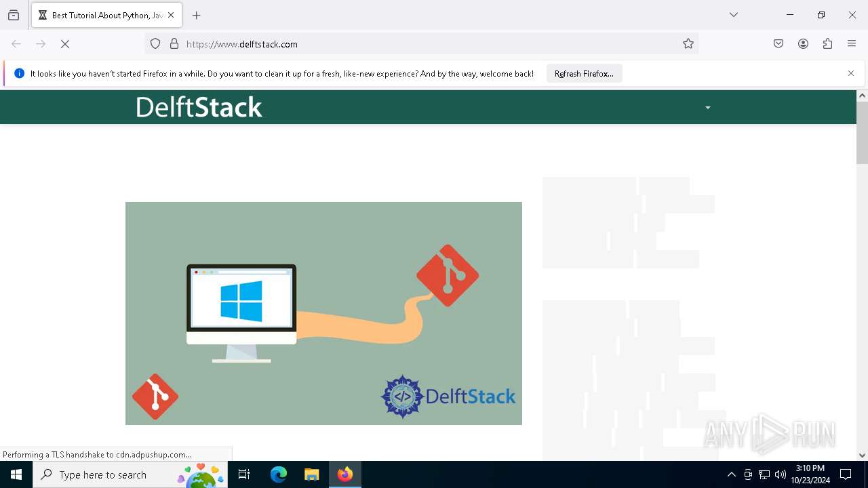Click the Firefox taskbar icon

pos(345,474)
